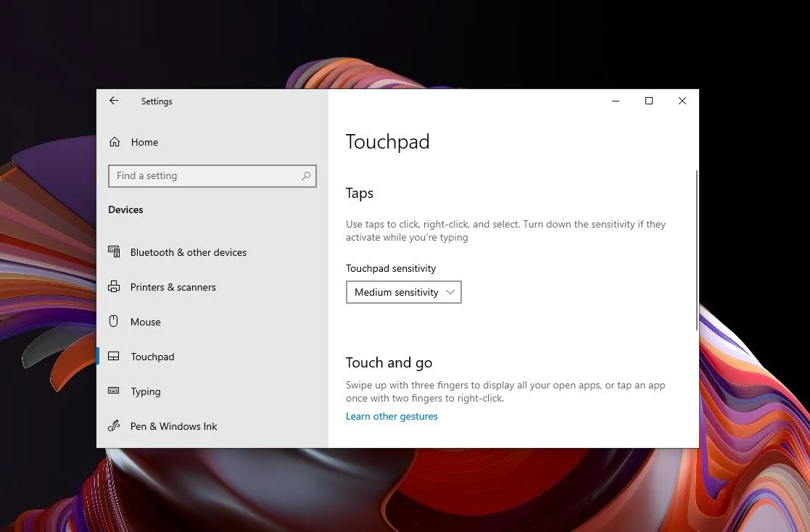The width and height of the screenshot is (810, 532).
Task: Click the Pen & Windows Ink icon
Action: 114,426
